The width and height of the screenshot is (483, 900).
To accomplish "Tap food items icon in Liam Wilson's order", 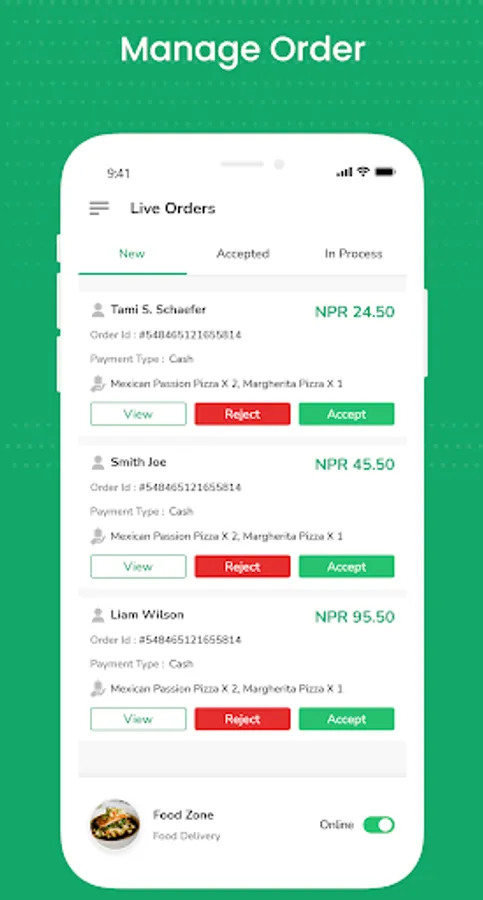I will [98, 688].
